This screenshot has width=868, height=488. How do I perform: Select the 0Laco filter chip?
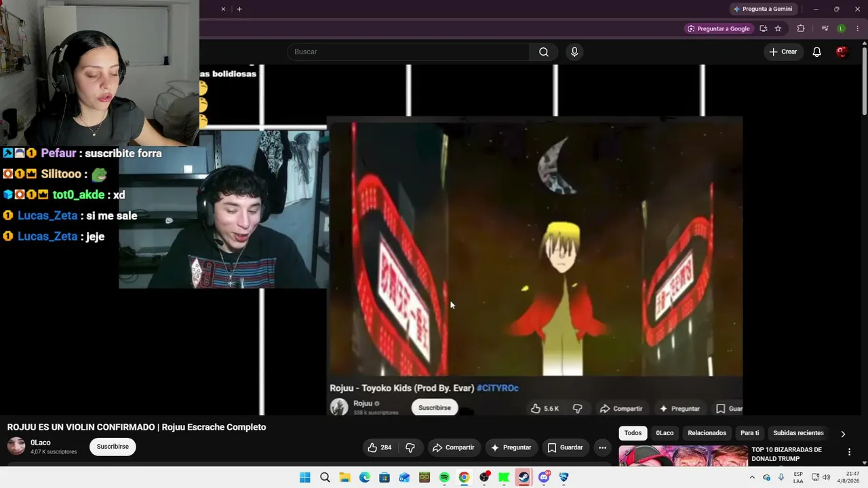pyautogui.click(x=665, y=433)
